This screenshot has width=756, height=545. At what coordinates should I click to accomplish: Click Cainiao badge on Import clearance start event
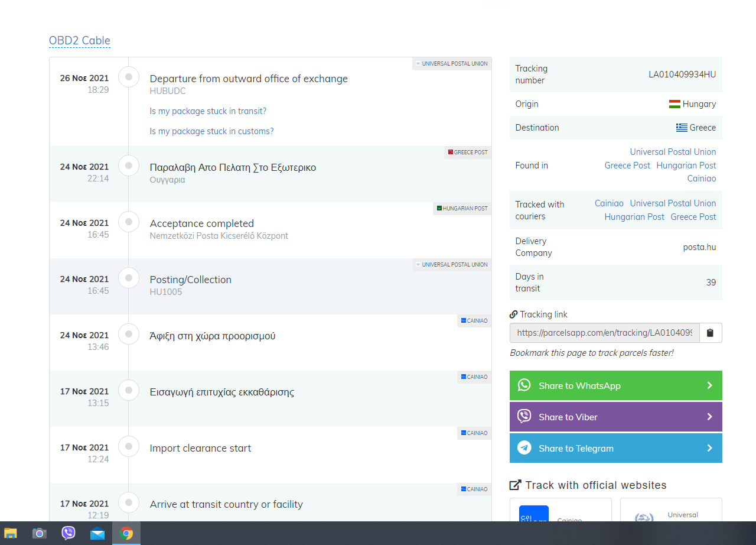point(474,433)
